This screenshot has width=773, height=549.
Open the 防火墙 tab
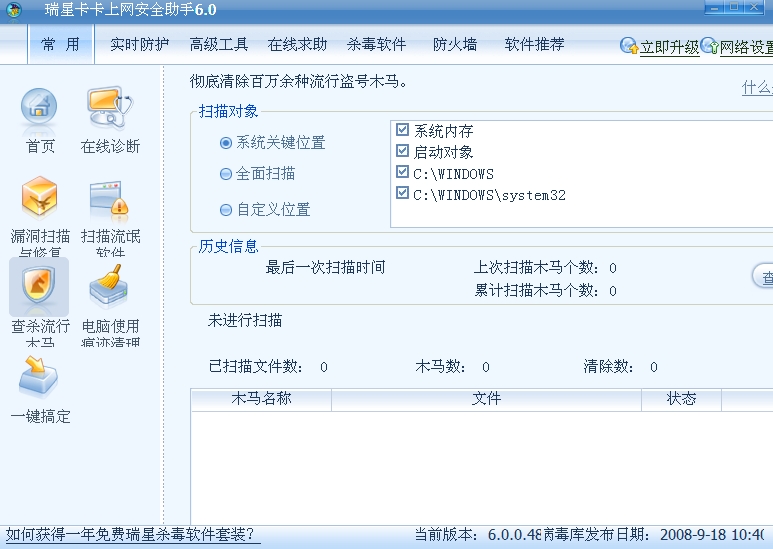455,44
